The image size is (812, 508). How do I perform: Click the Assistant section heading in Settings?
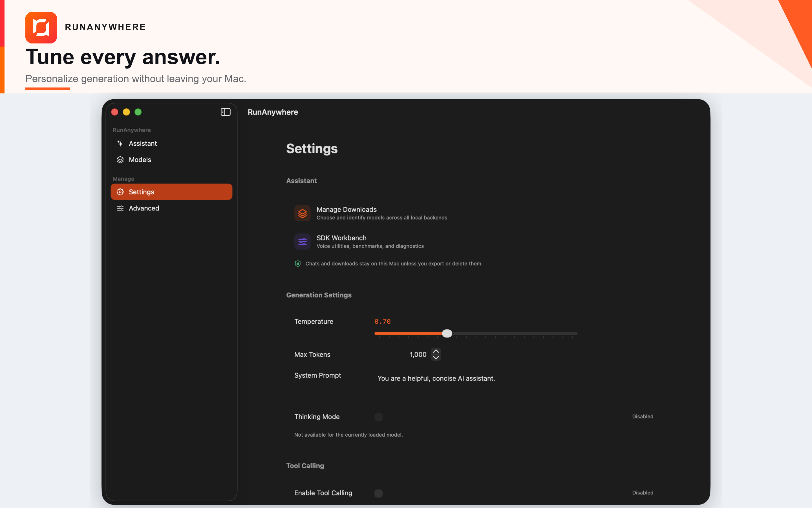pyautogui.click(x=301, y=181)
